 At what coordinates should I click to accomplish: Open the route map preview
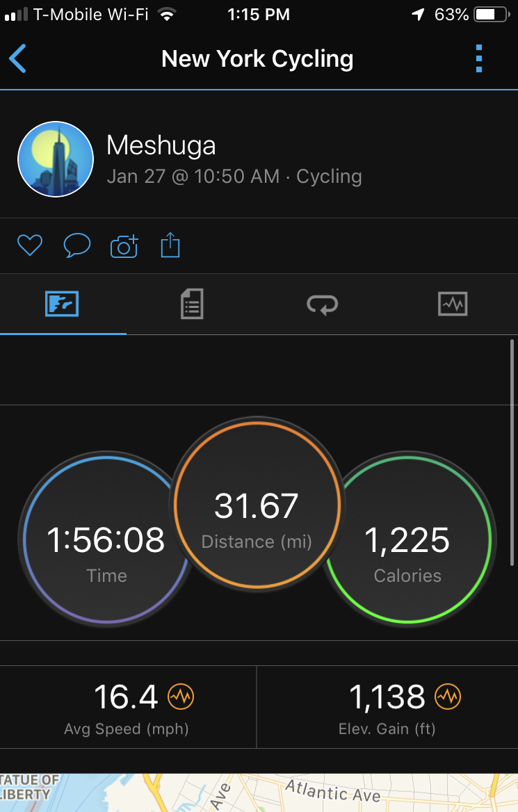tap(259, 793)
